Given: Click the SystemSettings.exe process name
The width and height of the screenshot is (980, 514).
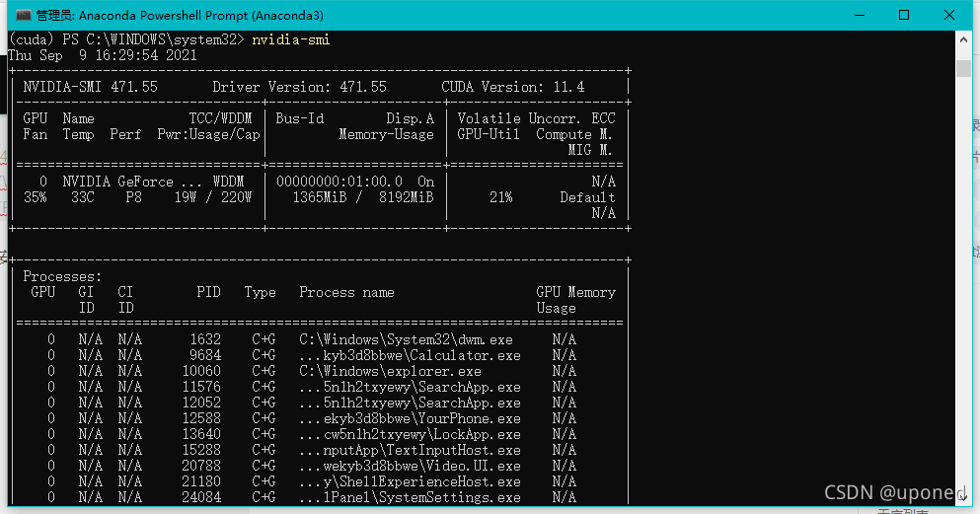Looking at the screenshot, I should click(x=410, y=498).
